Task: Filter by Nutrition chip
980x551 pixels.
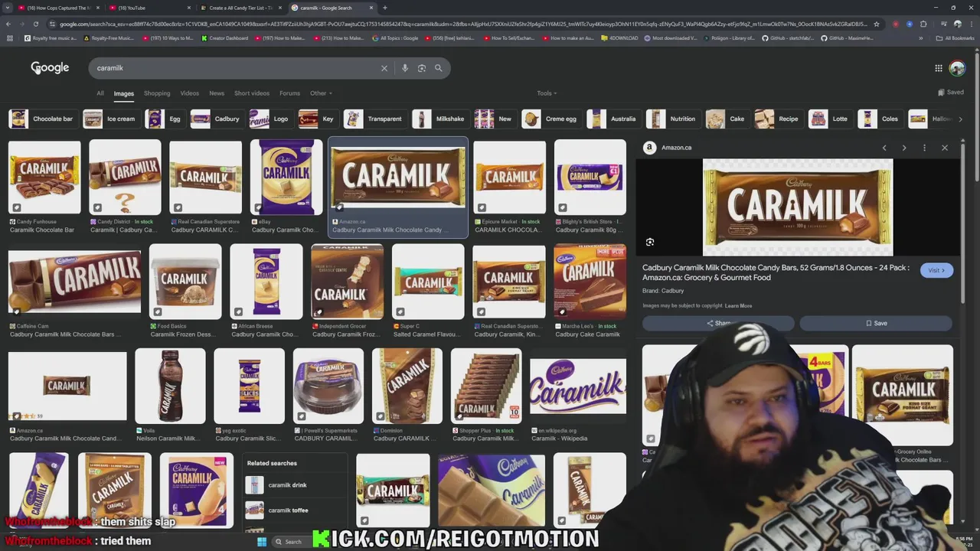Action: (673, 119)
